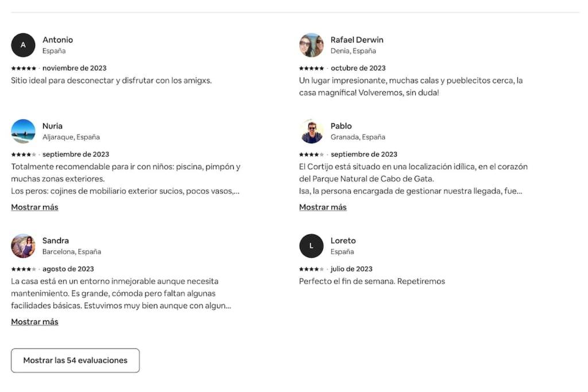Select the Loreto reviewer name
Screen dimensions: 588x392
coord(343,240)
